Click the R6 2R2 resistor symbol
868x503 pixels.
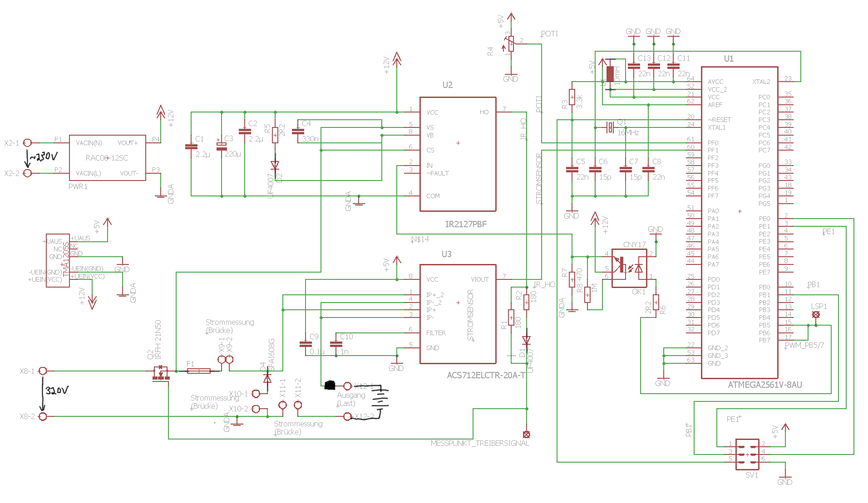(x=656, y=302)
